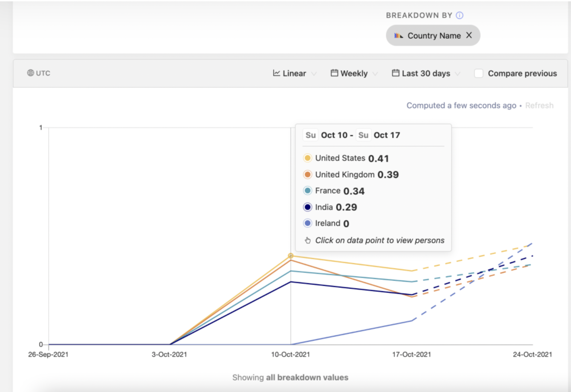The image size is (571, 392).
Task: Enable the Compare previous checkbox
Action: click(x=479, y=73)
